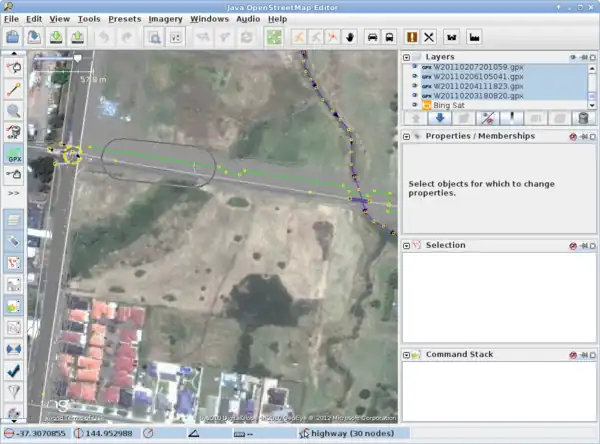
Task: Collapse the Selection panel
Action: tap(407, 245)
